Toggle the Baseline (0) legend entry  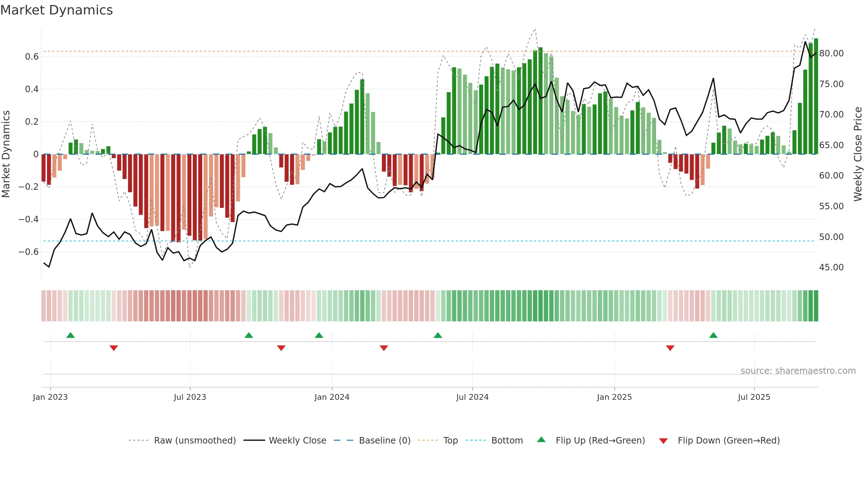pyautogui.click(x=385, y=440)
